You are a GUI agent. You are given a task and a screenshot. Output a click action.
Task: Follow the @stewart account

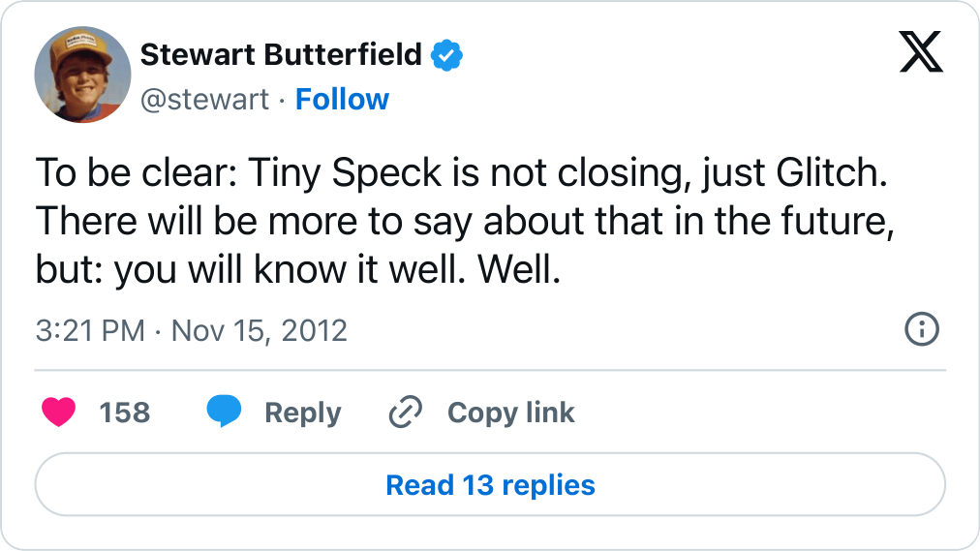[x=342, y=99]
